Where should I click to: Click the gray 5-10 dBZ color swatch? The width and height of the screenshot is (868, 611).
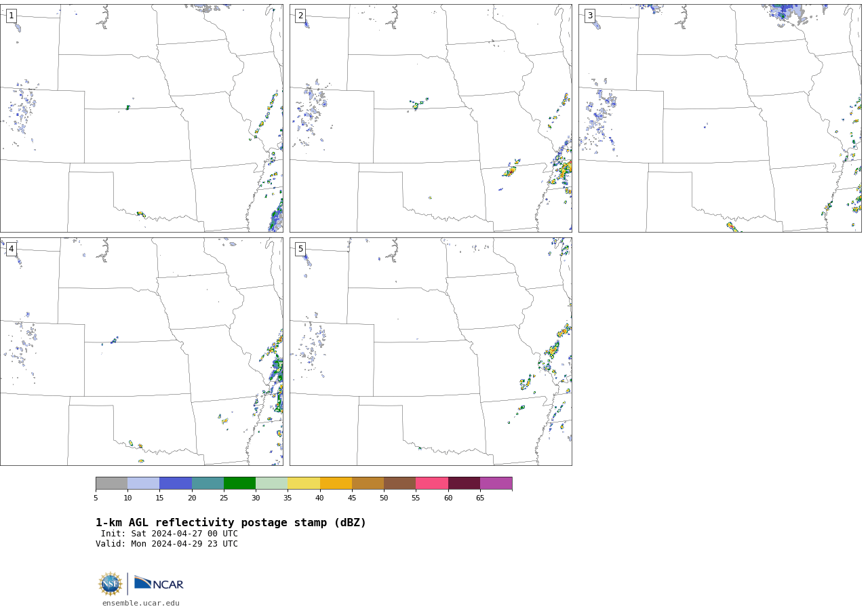[112, 484]
